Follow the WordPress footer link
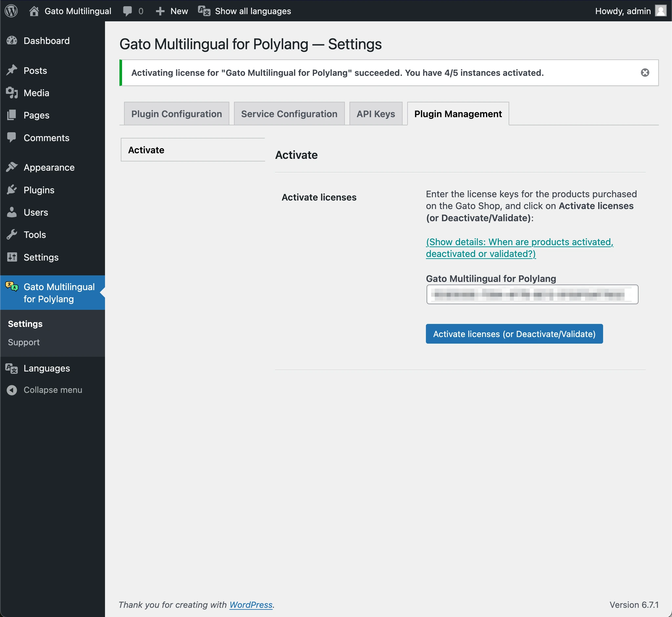The height and width of the screenshot is (617, 672). [x=251, y=605]
